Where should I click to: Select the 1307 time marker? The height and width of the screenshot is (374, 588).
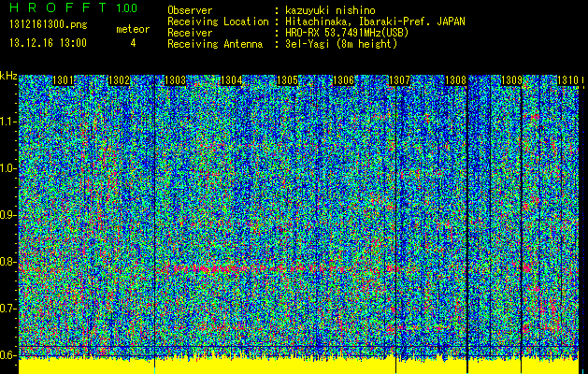pos(400,81)
